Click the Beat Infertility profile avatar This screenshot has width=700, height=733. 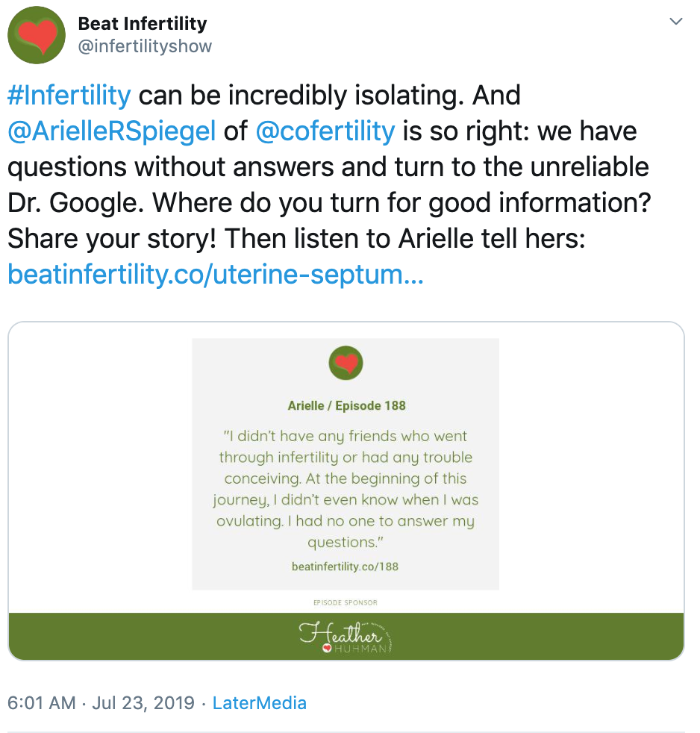pyautogui.click(x=37, y=35)
